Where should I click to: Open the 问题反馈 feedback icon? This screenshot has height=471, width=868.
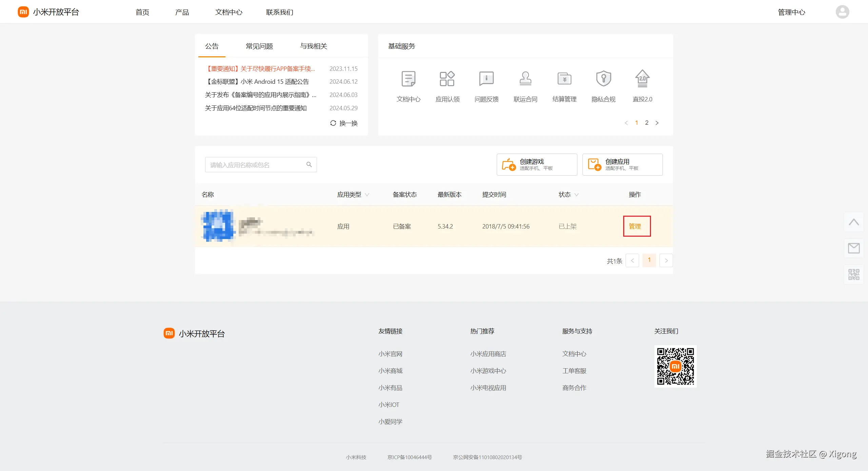pos(486,79)
